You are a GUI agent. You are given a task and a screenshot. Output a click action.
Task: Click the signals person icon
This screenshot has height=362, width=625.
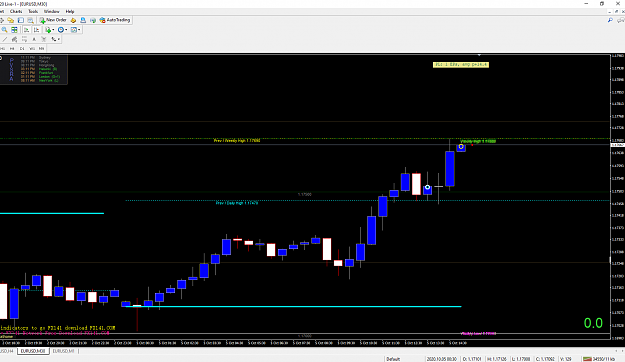[x=83, y=20]
